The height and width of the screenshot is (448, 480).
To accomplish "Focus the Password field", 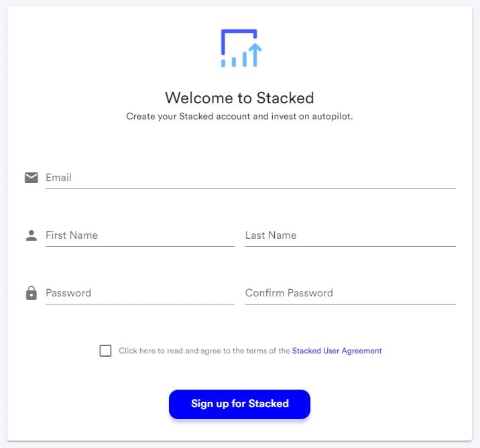I will pos(140,293).
